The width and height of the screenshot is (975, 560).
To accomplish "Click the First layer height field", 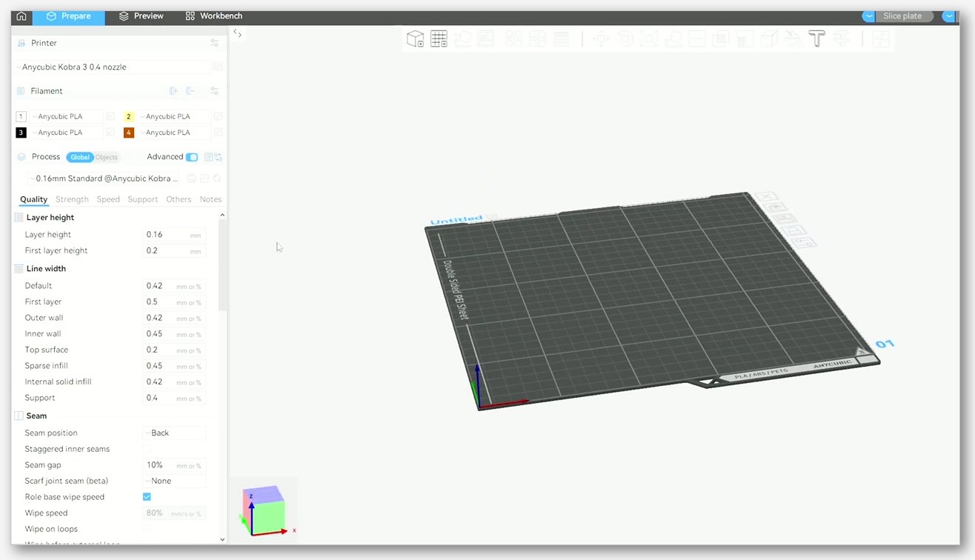I will (x=174, y=251).
